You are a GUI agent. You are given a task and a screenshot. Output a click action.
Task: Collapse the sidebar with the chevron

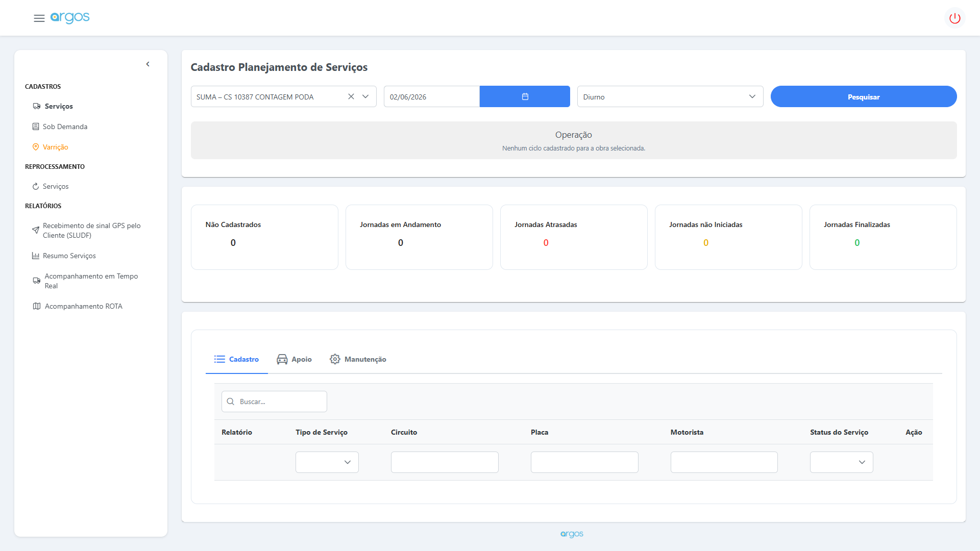click(148, 64)
